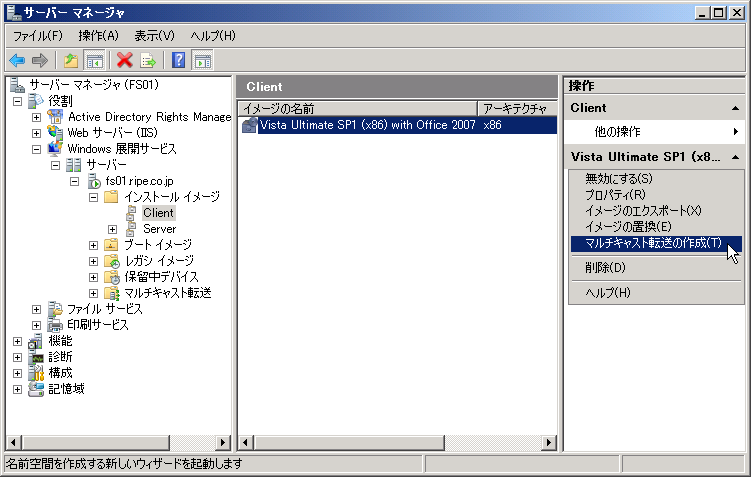Click the red X Delete toolbar icon
Image resolution: width=751 pixels, height=477 pixels.
click(125, 60)
